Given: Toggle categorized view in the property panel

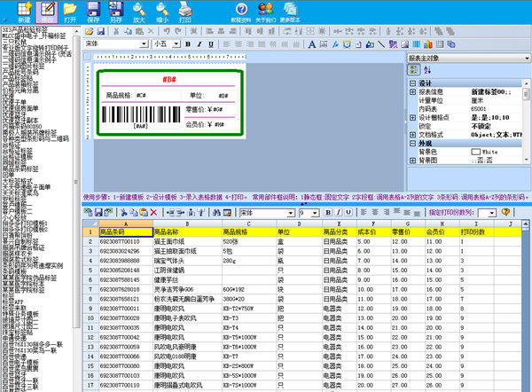Looking at the screenshot, I should tap(413, 70).
